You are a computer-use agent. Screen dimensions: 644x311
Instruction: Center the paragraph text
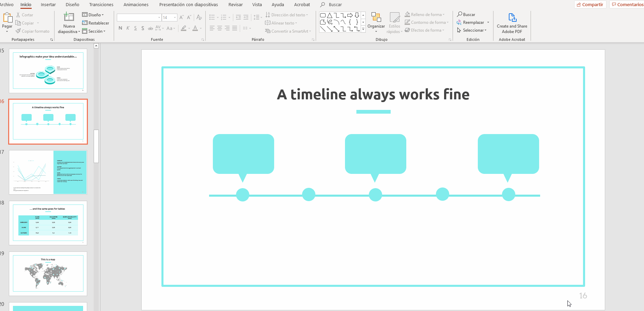tap(220, 28)
